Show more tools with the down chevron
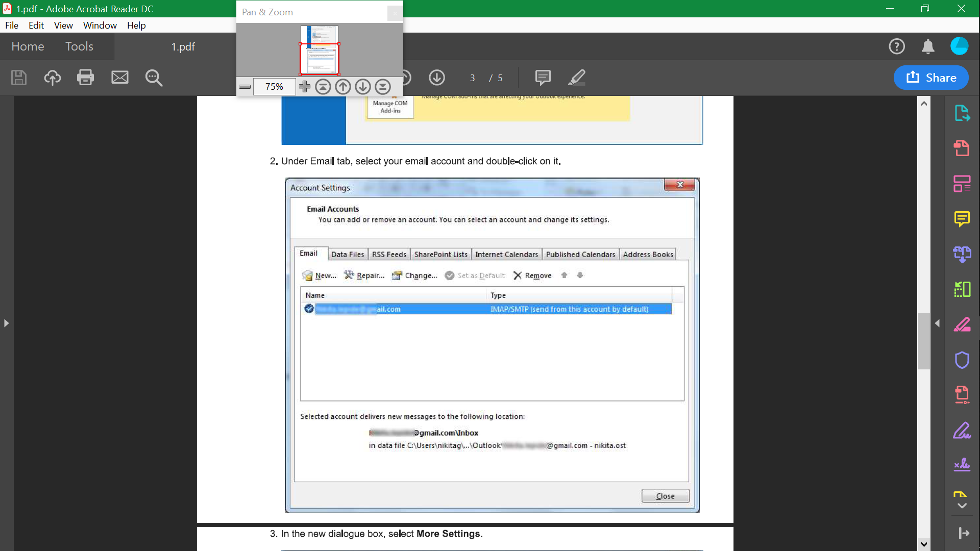Screen dimensions: 980x551 point(962,506)
